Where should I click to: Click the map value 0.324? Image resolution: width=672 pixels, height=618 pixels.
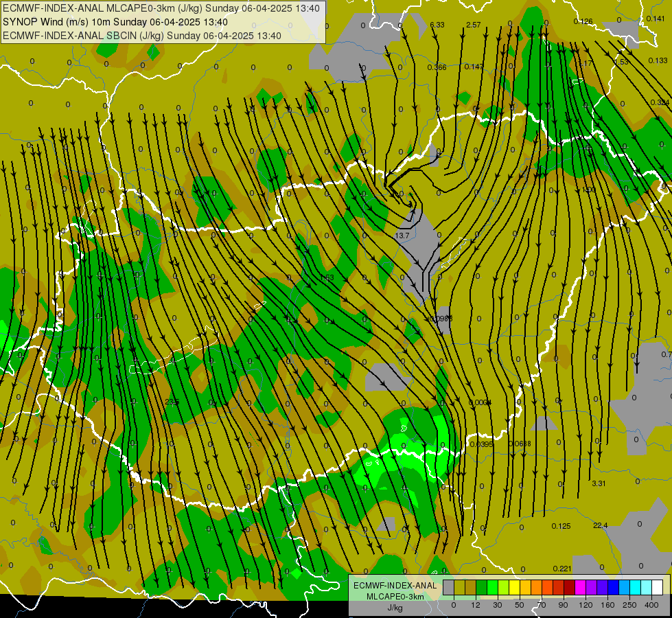(660, 102)
